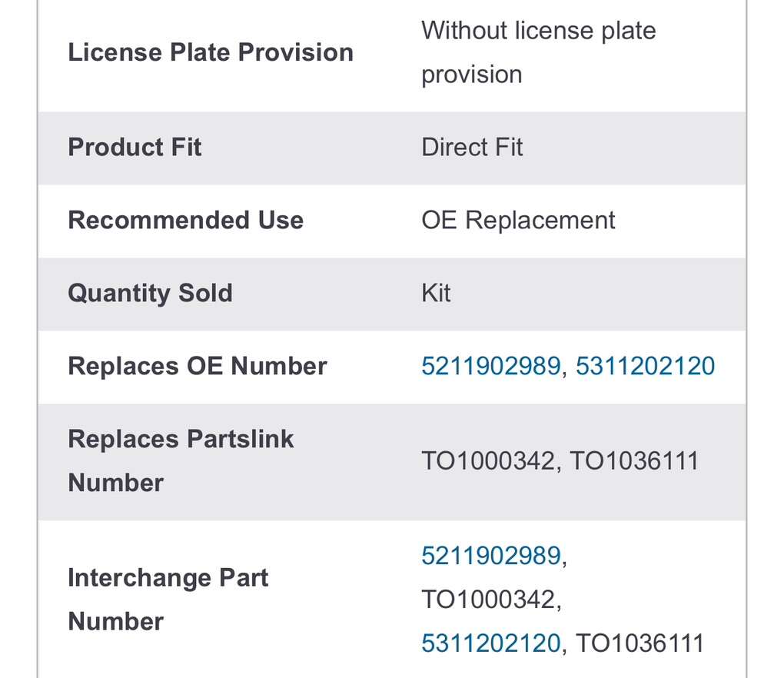The height and width of the screenshot is (678, 784).
Task: Click the Product Fit label
Action: click(x=135, y=147)
